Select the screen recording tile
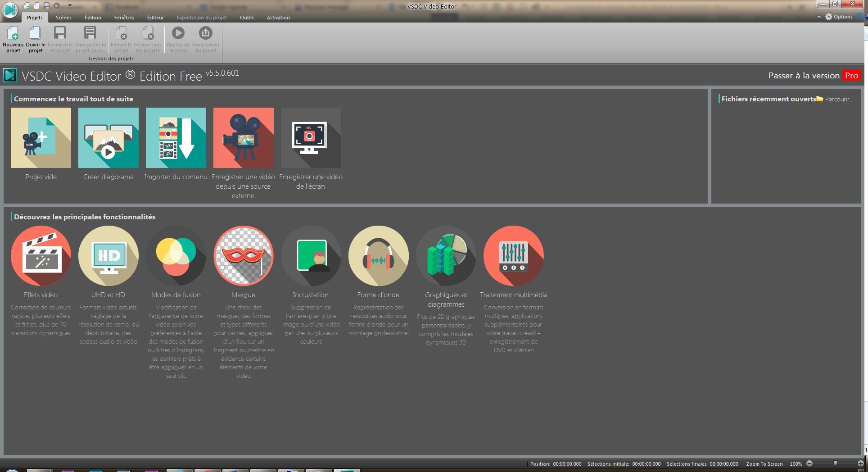The image size is (868, 472). [x=311, y=138]
